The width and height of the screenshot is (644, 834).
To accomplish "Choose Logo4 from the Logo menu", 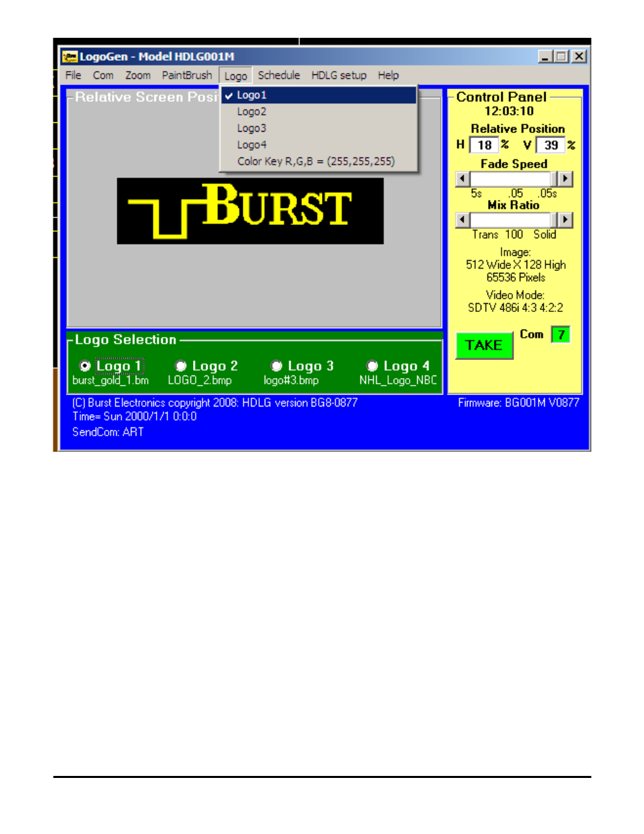I will point(319,145).
